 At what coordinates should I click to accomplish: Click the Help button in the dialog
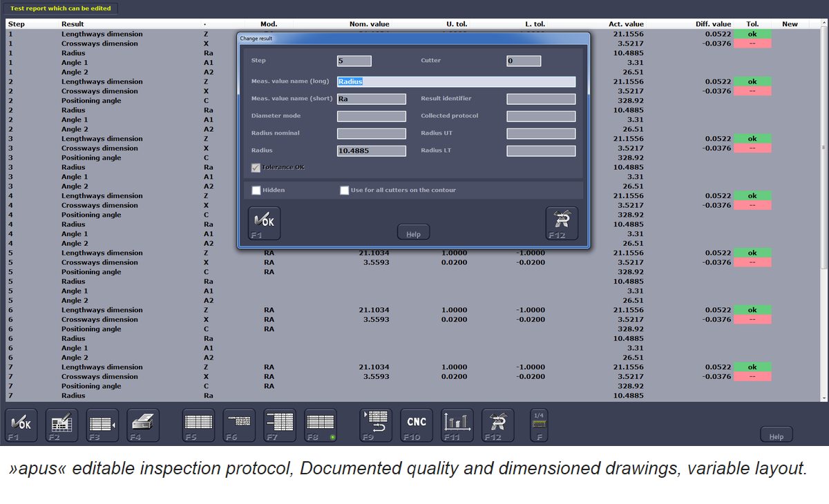click(413, 233)
